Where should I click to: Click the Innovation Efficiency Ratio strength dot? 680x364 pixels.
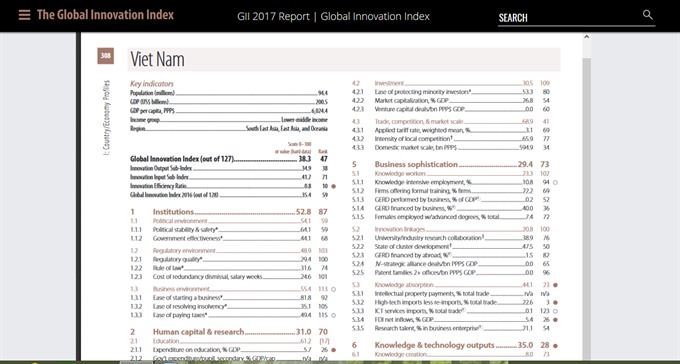coord(333,186)
